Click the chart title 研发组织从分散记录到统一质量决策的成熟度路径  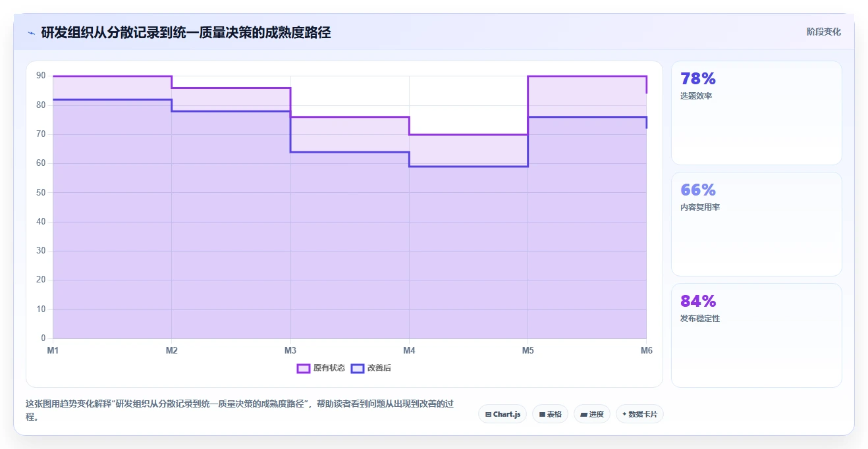point(186,32)
